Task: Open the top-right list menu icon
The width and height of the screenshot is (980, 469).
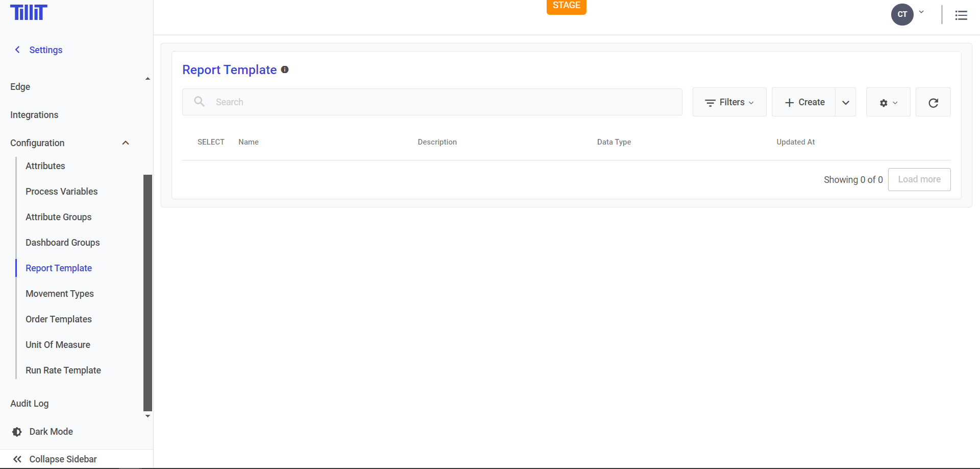Action: tap(961, 15)
